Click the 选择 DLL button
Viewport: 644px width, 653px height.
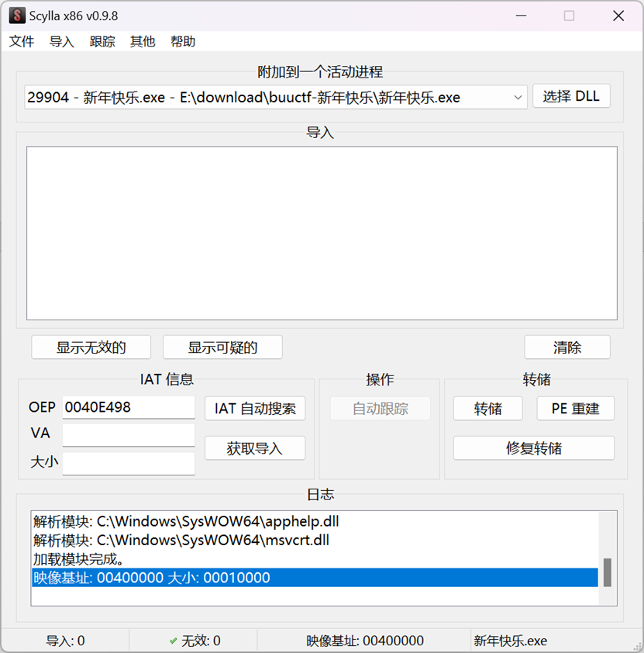(571, 97)
